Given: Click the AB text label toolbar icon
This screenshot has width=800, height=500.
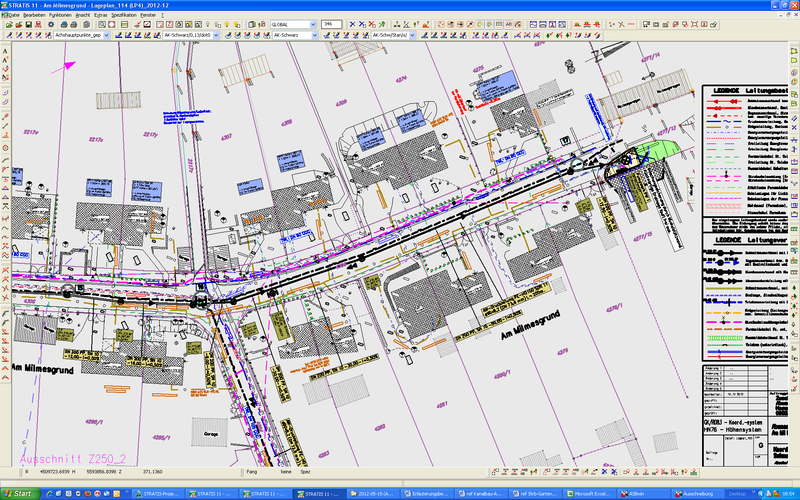Looking at the screenshot, I should tap(509, 24).
